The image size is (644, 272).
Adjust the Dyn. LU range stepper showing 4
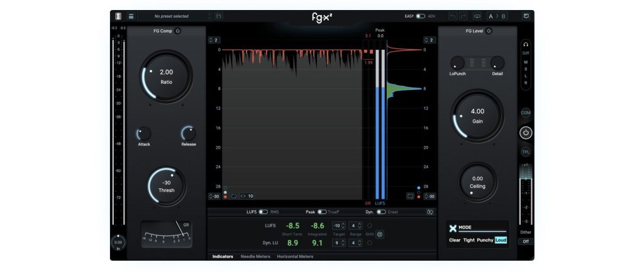pyautogui.click(x=355, y=243)
